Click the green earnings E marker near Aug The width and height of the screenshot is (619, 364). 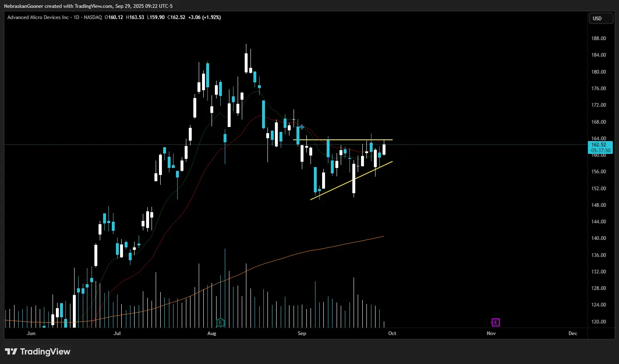pos(221,322)
